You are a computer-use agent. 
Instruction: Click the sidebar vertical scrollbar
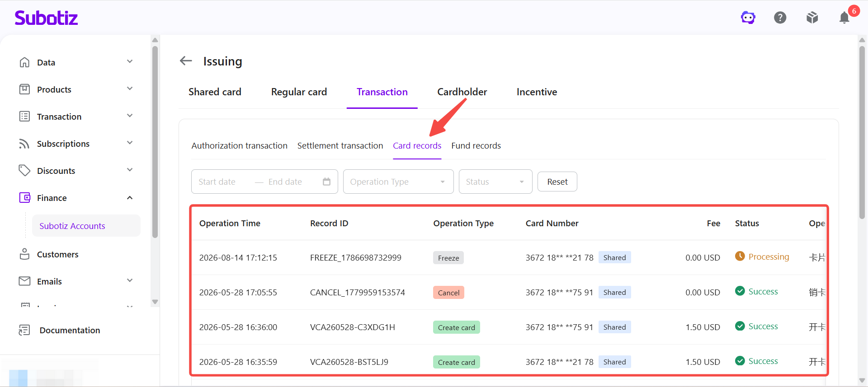pyautogui.click(x=155, y=141)
